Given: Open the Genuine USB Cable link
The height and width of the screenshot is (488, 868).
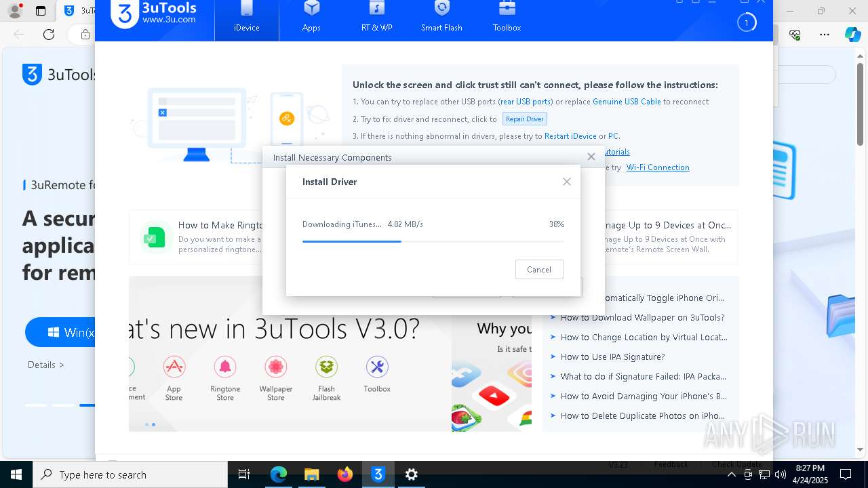Looking at the screenshot, I should click(627, 102).
